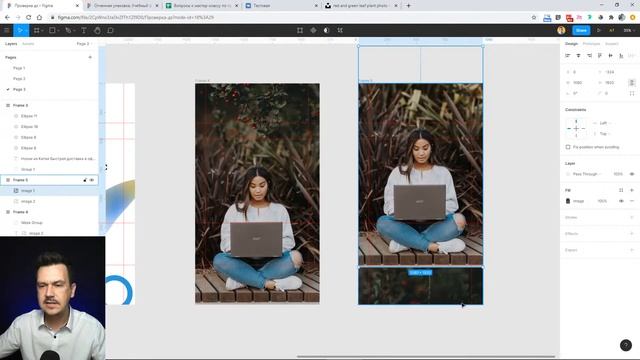640x360 pixels.
Task: Select the Move tool
Action: point(19,30)
